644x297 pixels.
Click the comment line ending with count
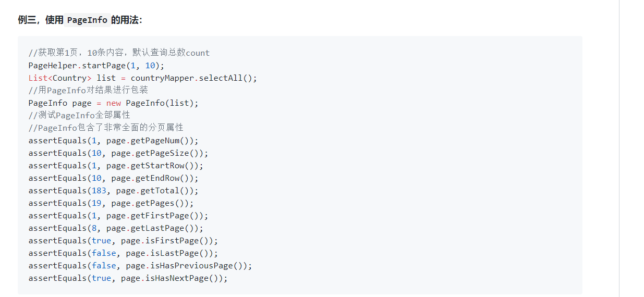pos(119,53)
